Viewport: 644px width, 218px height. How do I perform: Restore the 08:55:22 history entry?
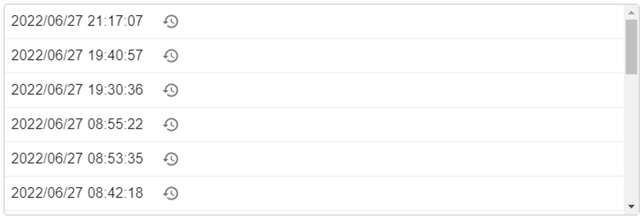pos(170,124)
